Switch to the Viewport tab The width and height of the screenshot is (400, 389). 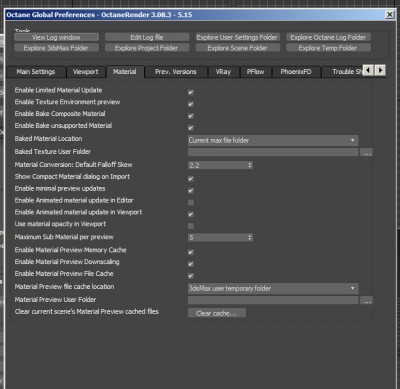[85, 72]
